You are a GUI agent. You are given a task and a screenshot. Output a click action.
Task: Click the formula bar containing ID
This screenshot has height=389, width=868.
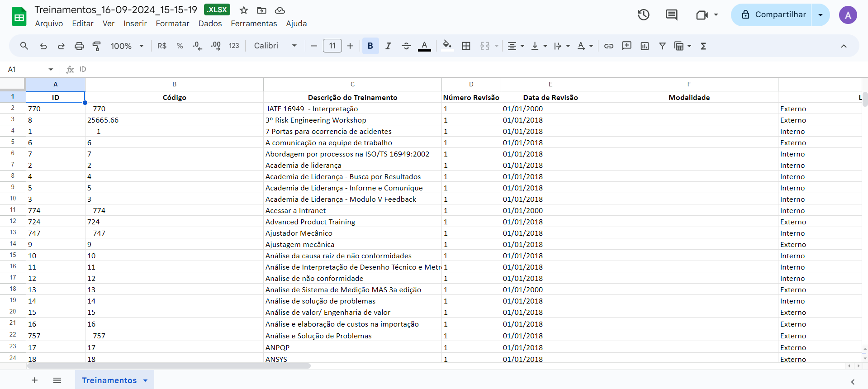[470, 69]
